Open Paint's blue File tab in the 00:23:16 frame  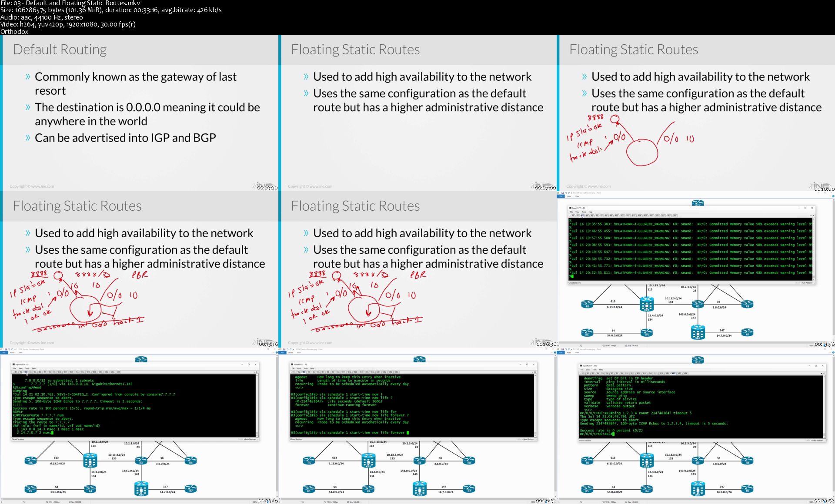[x=4, y=353]
